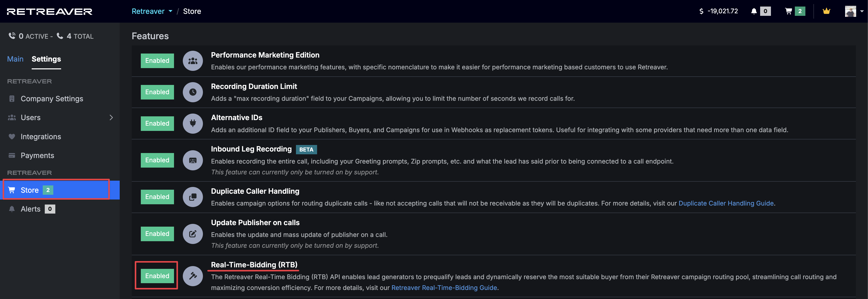Click the Store cart icon in sidebar

point(12,190)
